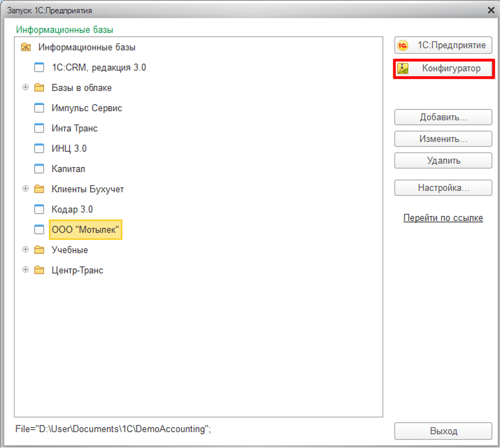Expand the Базы в облаке group
This screenshot has width=501, height=448.
tap(26, 88)
